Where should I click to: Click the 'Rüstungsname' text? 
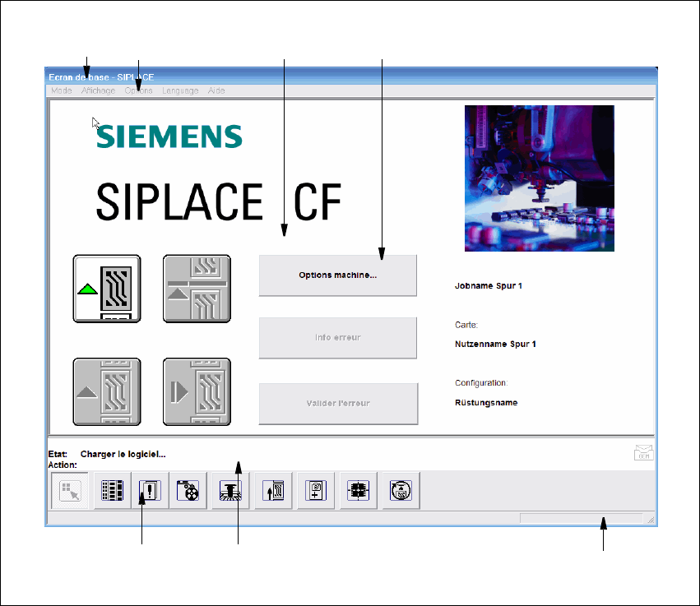tap(486, 403)
